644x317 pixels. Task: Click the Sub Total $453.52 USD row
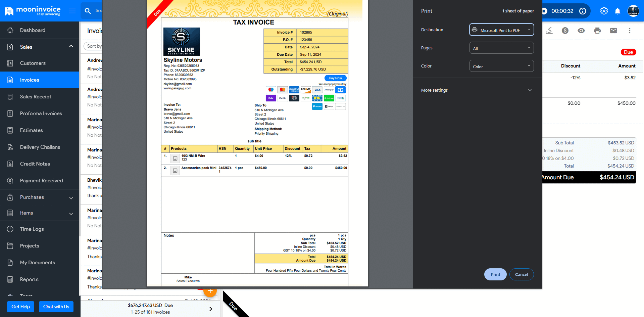589,143
